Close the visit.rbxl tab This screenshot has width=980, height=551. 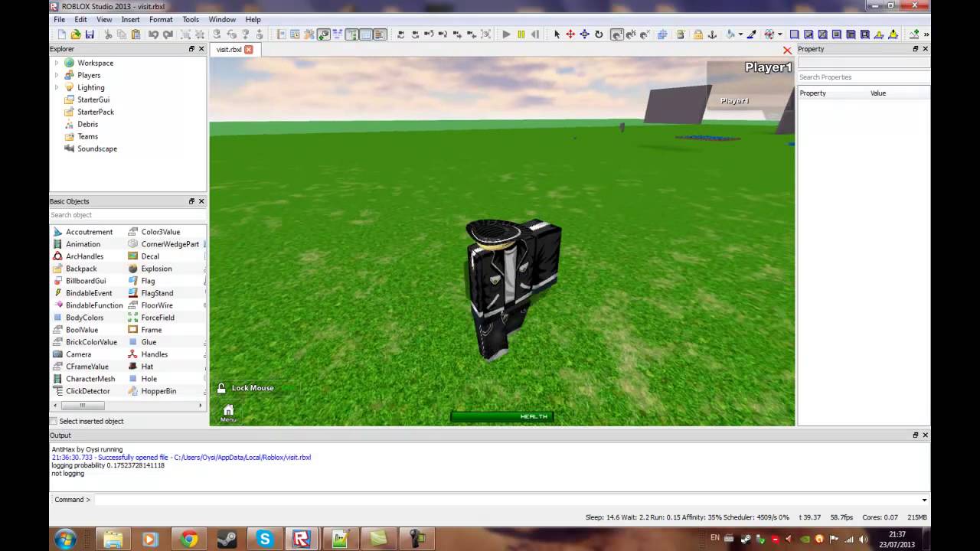[x=248, y=50]
